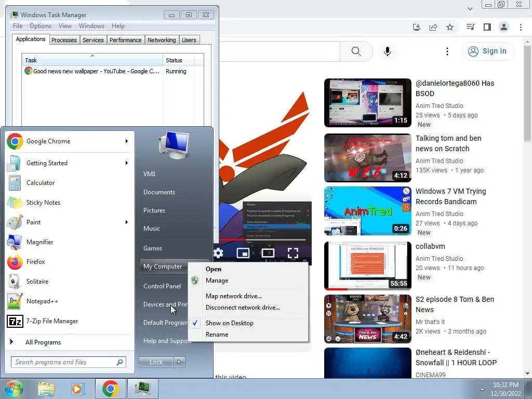Open Task Manager Services tab
The height and width of the screenshot is (399, 532).
pyautogui.click(x=93, y=40)
